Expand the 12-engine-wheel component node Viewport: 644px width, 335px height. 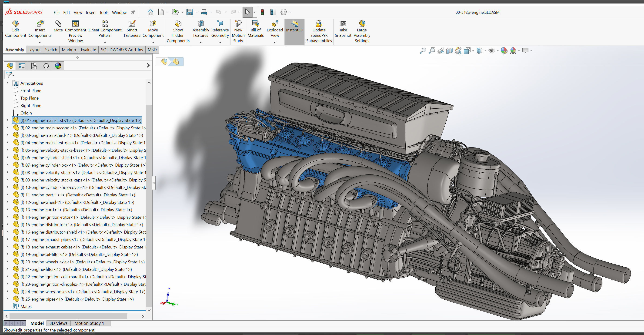pos(7,202)
